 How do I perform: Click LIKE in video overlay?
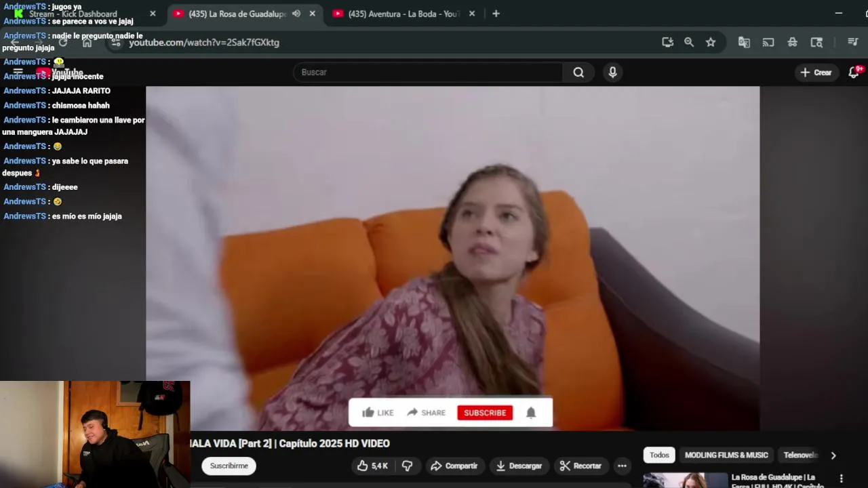378,413
